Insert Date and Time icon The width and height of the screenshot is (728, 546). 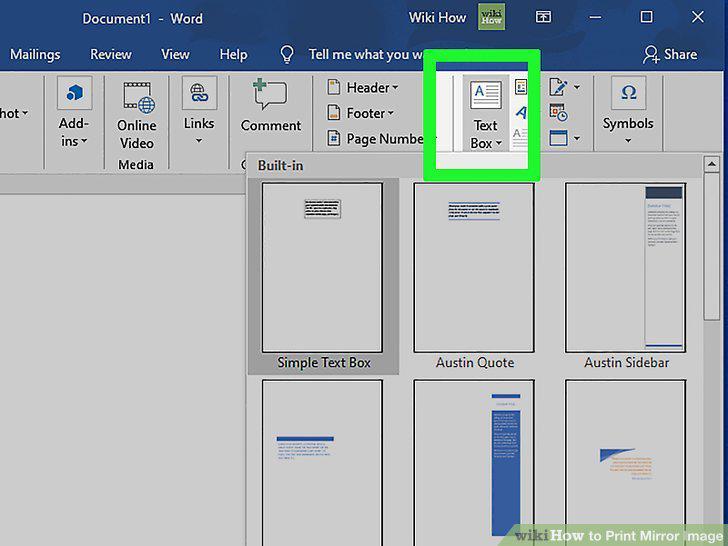[x=558, y=112]
